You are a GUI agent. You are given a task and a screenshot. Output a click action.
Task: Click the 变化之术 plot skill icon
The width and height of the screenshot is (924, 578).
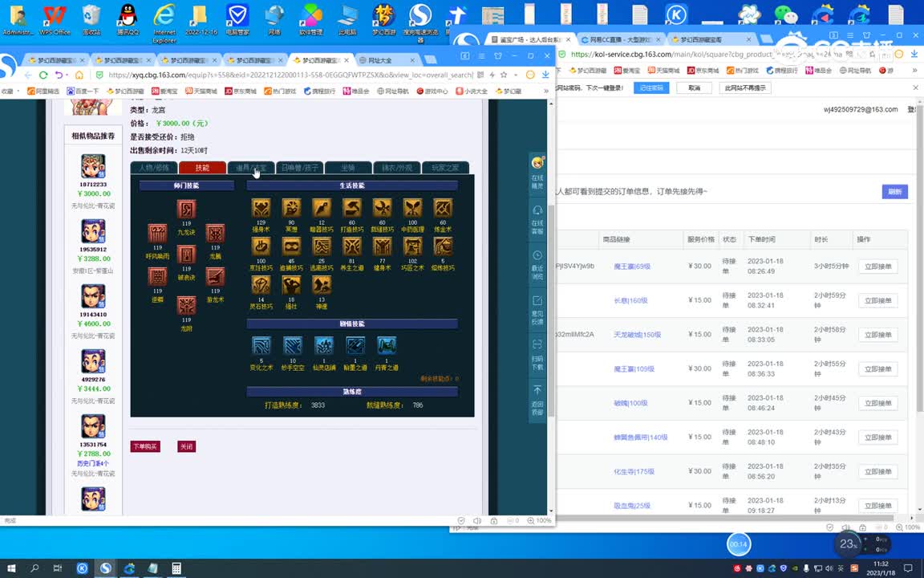(261, 346)
